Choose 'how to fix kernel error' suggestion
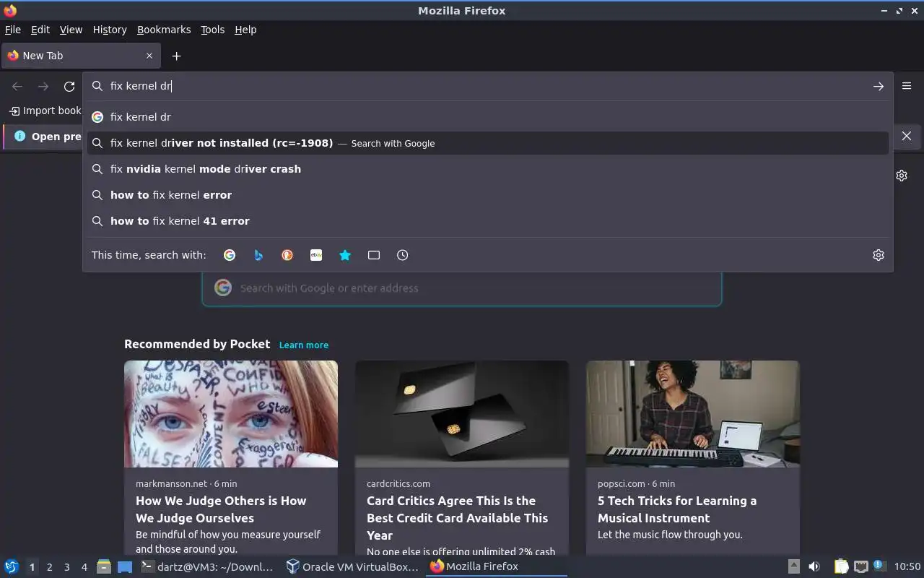Screen dimensions: 924x578 [x=488, y=195]
